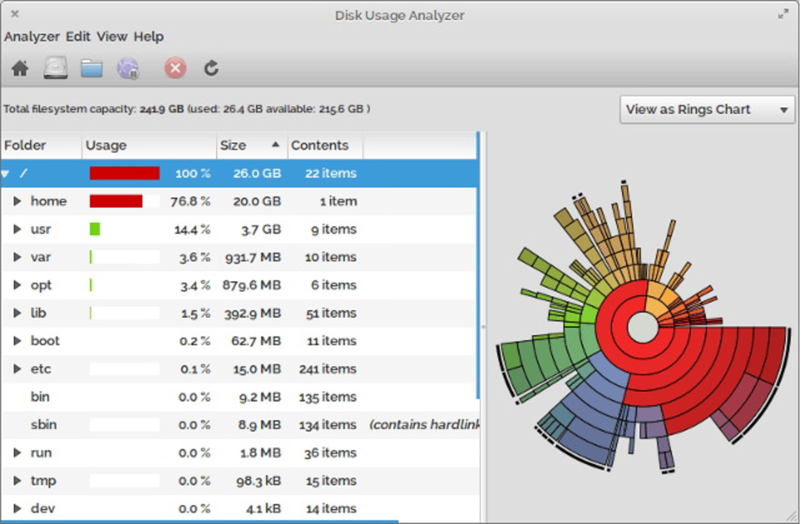This screenshot has width=812, height=524.
Task: Open the Help menu
Action: pyautogui.click(x=148, y=37)
